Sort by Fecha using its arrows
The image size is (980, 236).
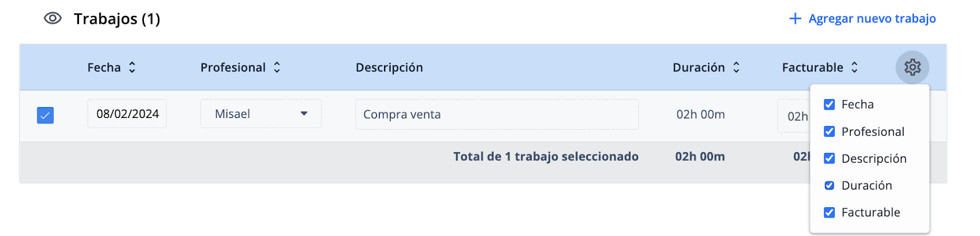click(x=132, y=67)
